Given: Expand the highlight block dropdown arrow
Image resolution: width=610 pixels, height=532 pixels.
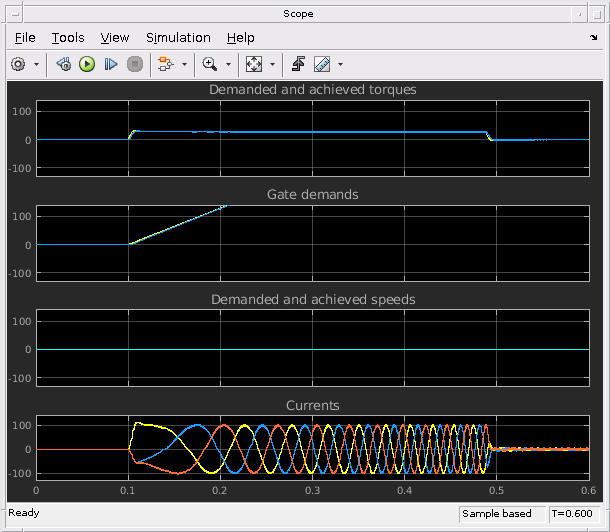Looking at the screenshot, I should tap(182, 64).
